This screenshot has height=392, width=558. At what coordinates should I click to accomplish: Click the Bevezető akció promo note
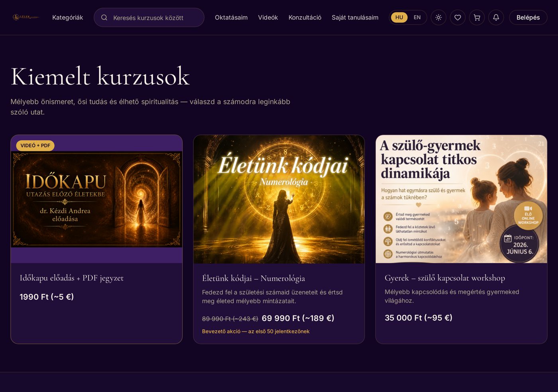point(256,331)
